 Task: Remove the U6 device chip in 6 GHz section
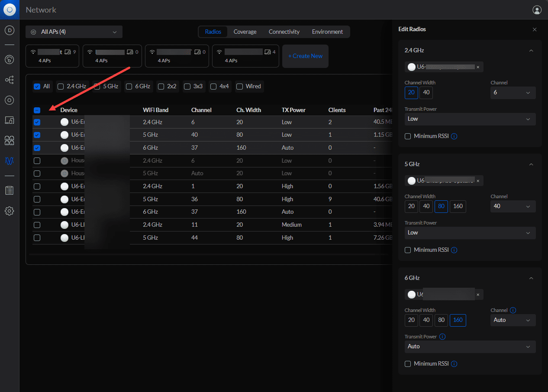pyautogui.click(x=478, y=295)
